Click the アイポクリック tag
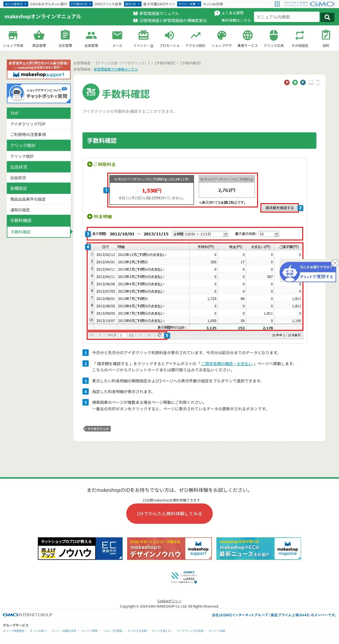The height and width of the screenshot is (644, 339). [97, 429]
